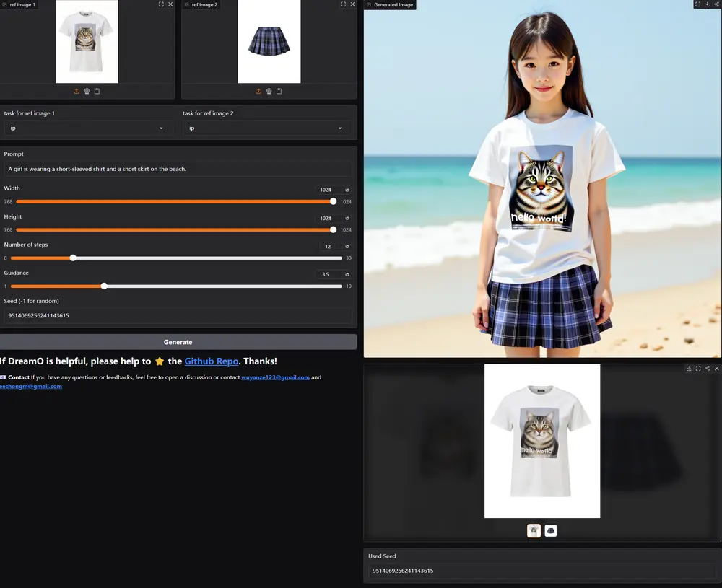Choose webcam source for ref image 2
The image size is (722, 588).
click(269, 91)
